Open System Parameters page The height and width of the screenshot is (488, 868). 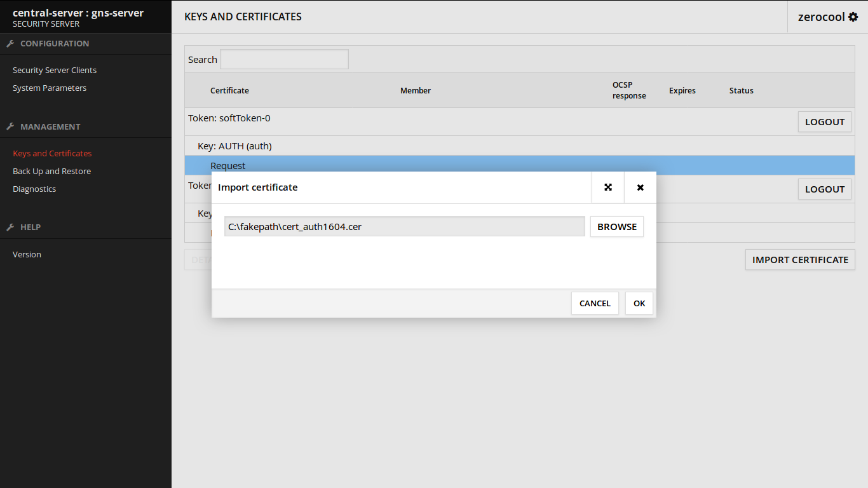click(x=50, y=88)
